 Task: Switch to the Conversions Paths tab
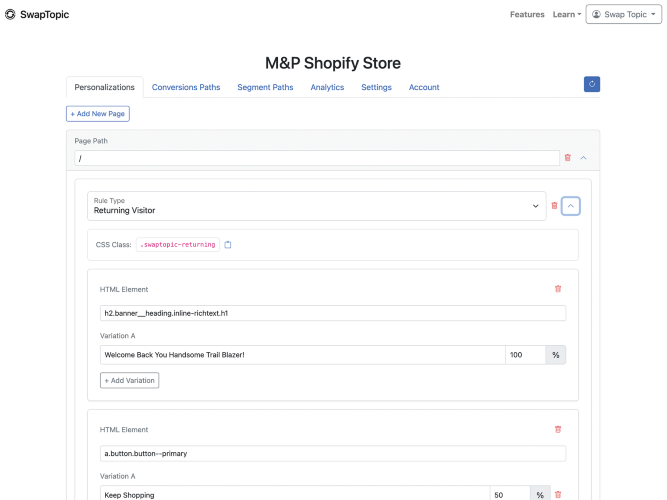[x=186, y=88]
